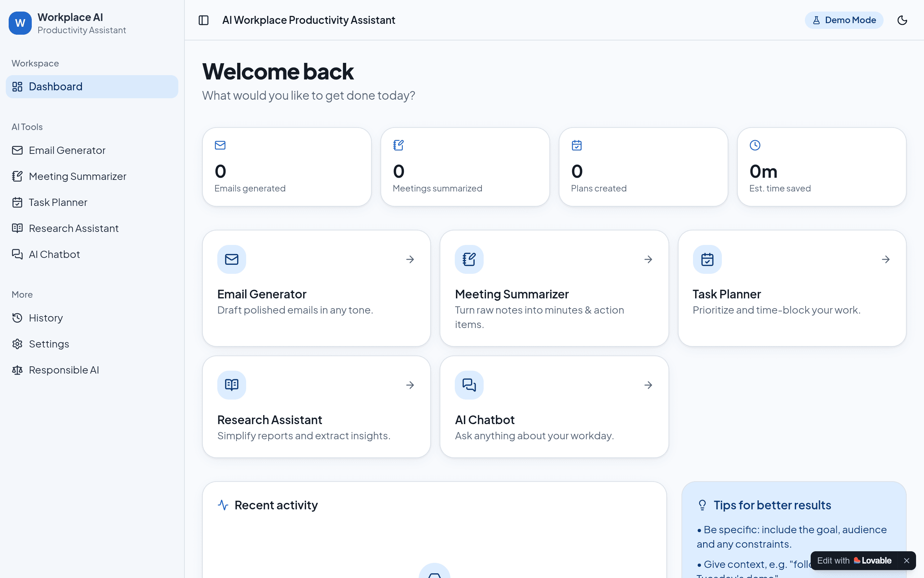Open AI Chatbot in sidebar
This screenshot has height=578, width=924.
(92, 254)
